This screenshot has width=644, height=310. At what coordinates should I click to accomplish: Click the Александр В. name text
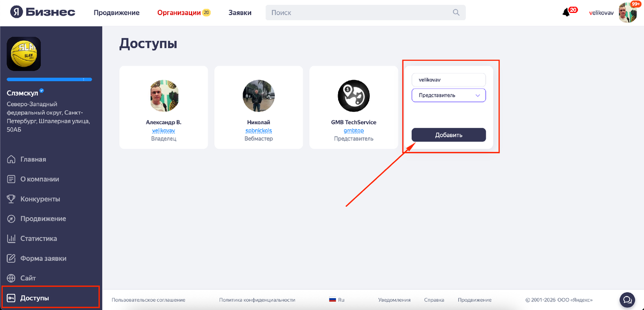(164, 122)
